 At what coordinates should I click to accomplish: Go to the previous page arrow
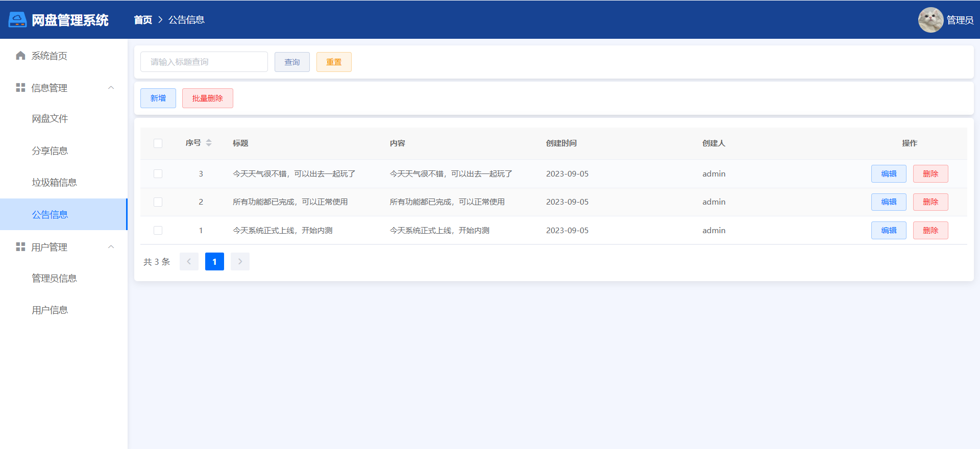(x=189, y=262)
